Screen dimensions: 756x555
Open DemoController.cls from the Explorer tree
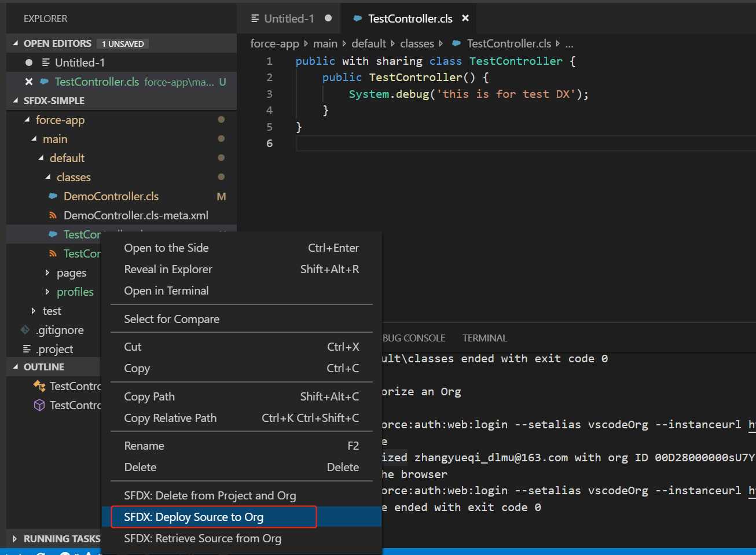pos(111,196)
